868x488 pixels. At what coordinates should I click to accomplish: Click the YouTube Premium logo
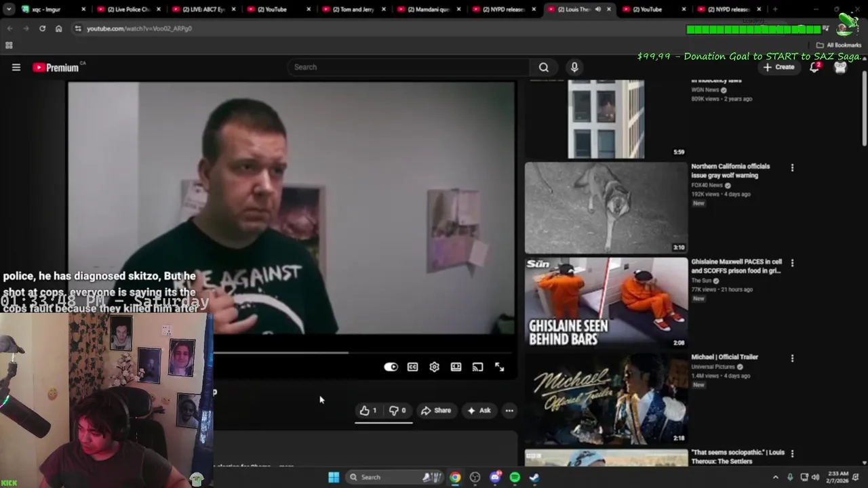tap(57, 67)
